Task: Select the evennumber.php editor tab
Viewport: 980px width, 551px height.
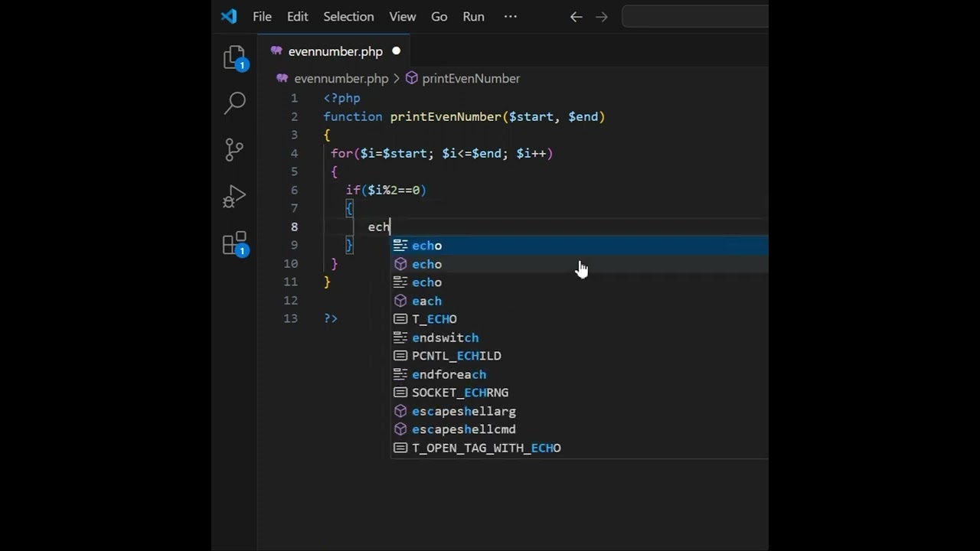Action: coord(334,51)
